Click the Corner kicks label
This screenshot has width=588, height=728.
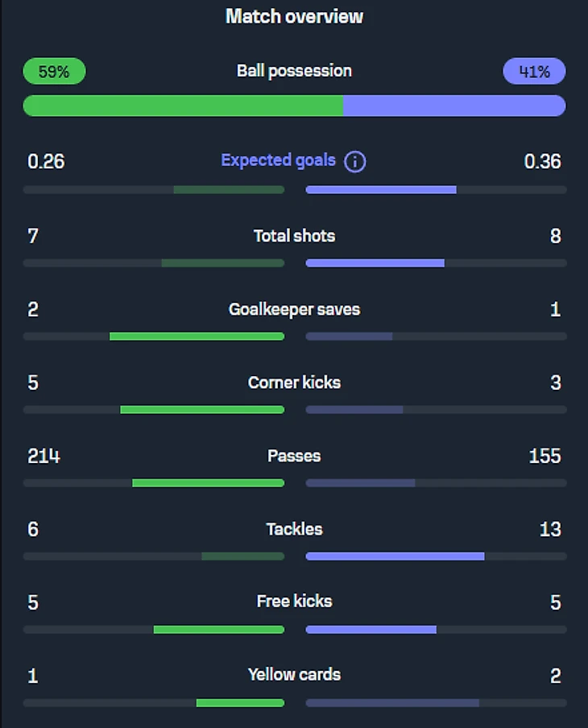[294, 383]
